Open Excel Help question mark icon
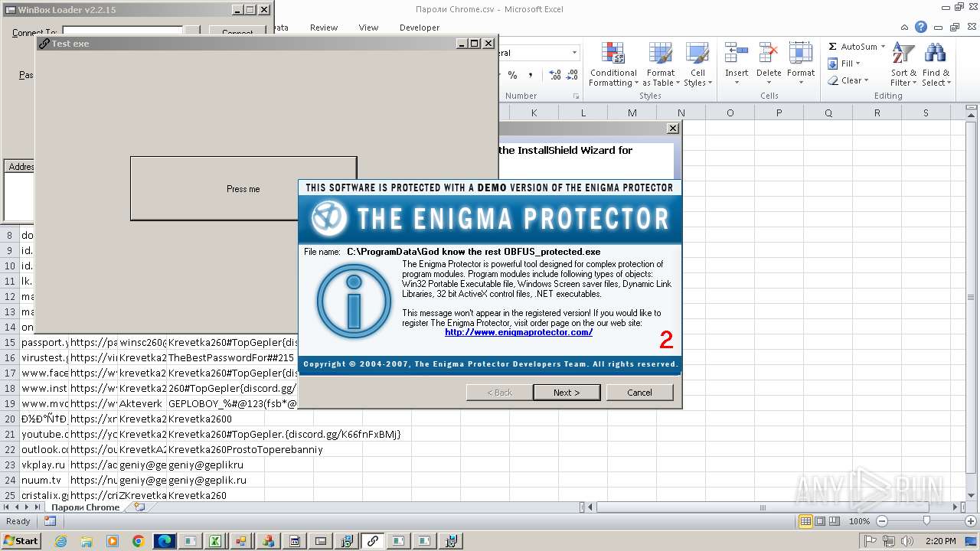 tap(921, 27)
